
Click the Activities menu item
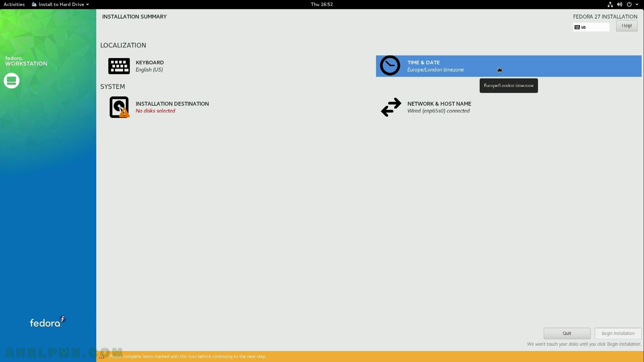pyautogui.click(x=14, y=4)
